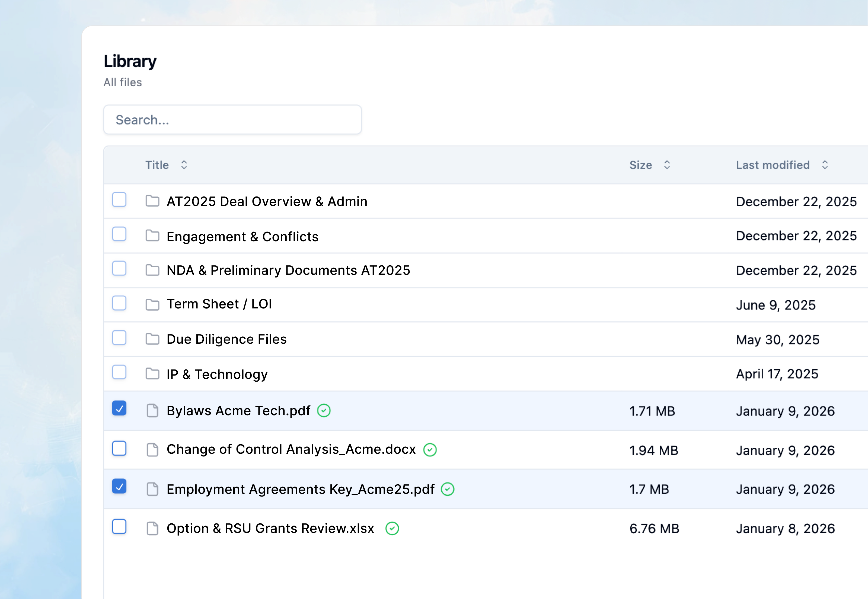
Task: Deselect Employment Agreements Key_Acme25.pdf checkbox
Action: pos(119,487)
